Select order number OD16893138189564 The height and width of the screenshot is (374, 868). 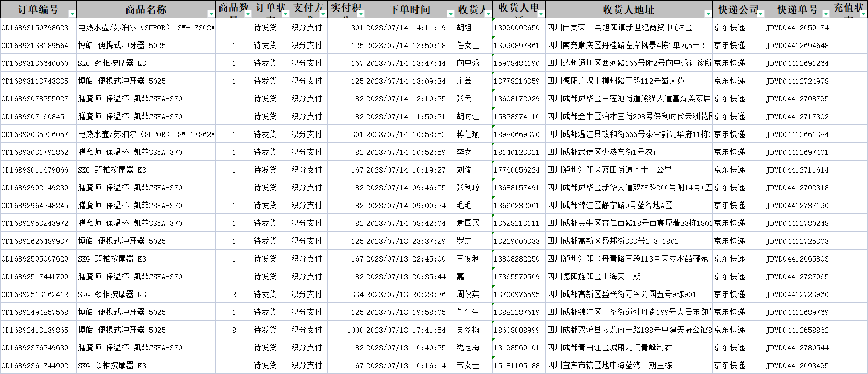pos(35,46)
